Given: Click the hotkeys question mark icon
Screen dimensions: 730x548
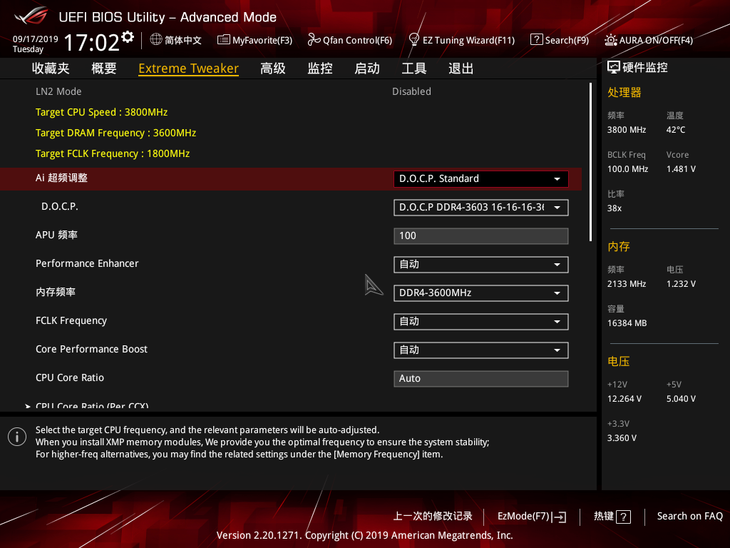Looking at the screenshot, I should click(623, 517).
